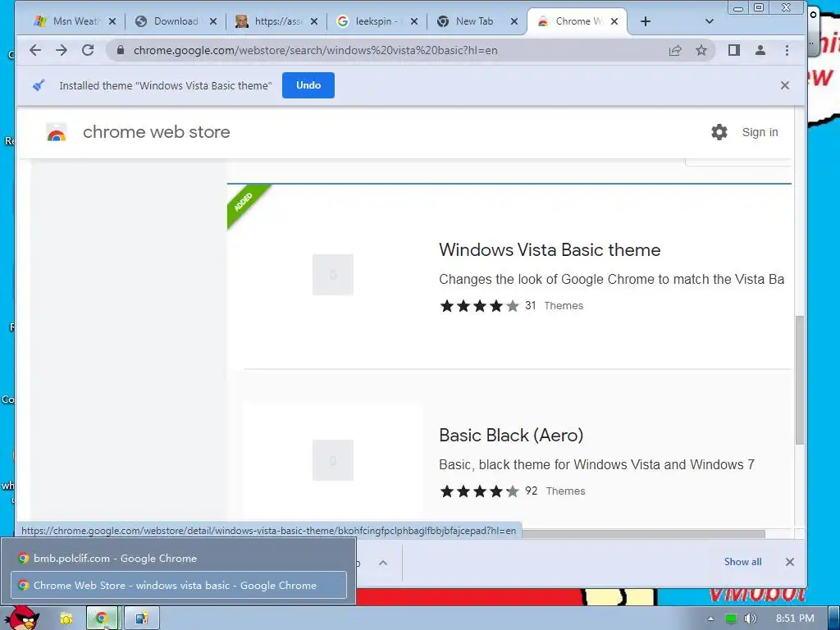Click the broom icon in theme infobar
Image resolution: width=840 pixels, height=630 pixels.
pos(39,85)
